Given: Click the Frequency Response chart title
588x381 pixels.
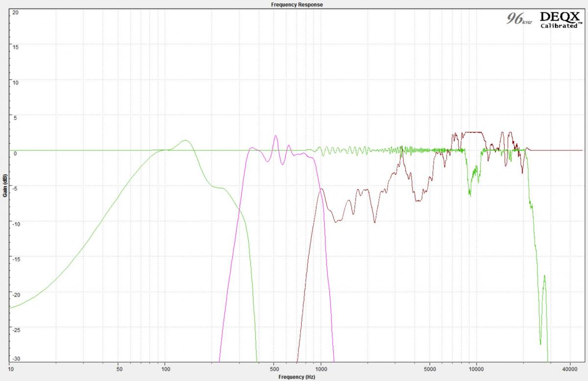Looking at the screenshot, I should pos(297,4).
